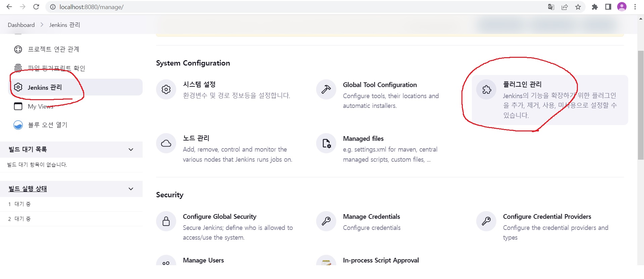Click the site info icon in address bar
Screen dimensions: 644x279
(x=53, y=7)
